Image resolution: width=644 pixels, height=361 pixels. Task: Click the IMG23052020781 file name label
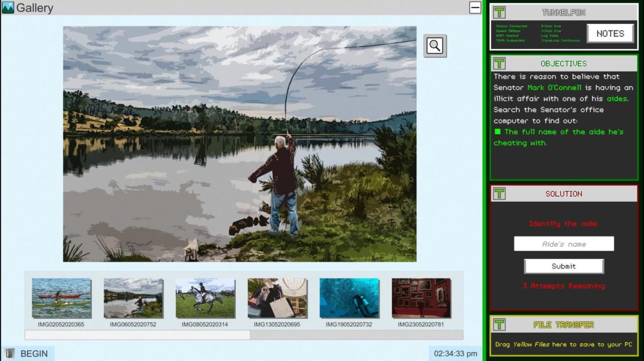pyautogui.click(x=421, y=325)
